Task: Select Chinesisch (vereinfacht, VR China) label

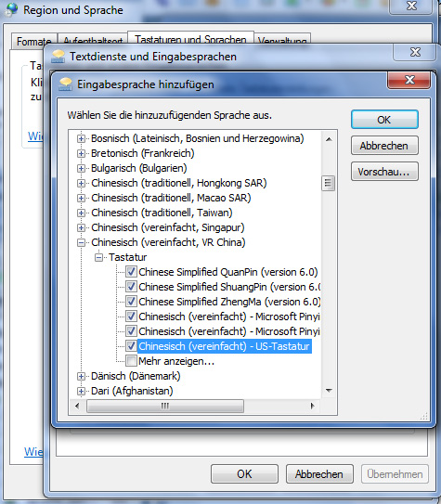Action: tap(168, 242)
